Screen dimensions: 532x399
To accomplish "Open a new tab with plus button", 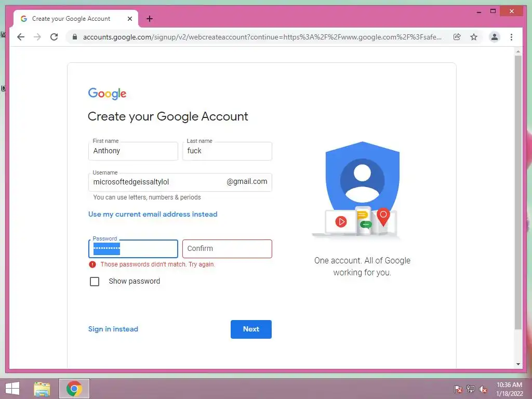I will pos(150,19).
